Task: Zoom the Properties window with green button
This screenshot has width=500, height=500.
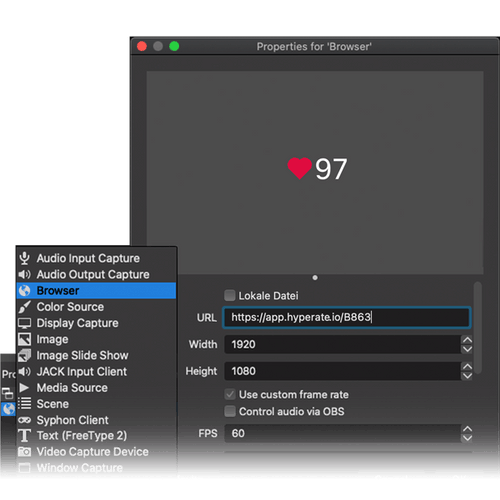Action: point(174,46)
